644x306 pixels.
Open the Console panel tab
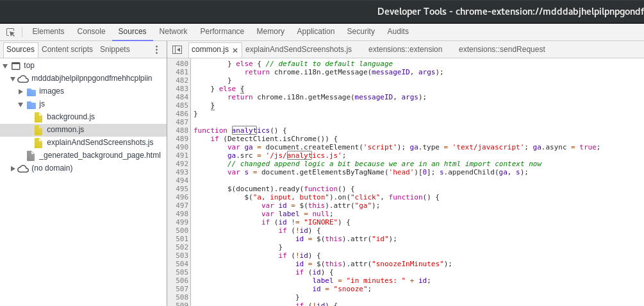(x=91, y=31)
